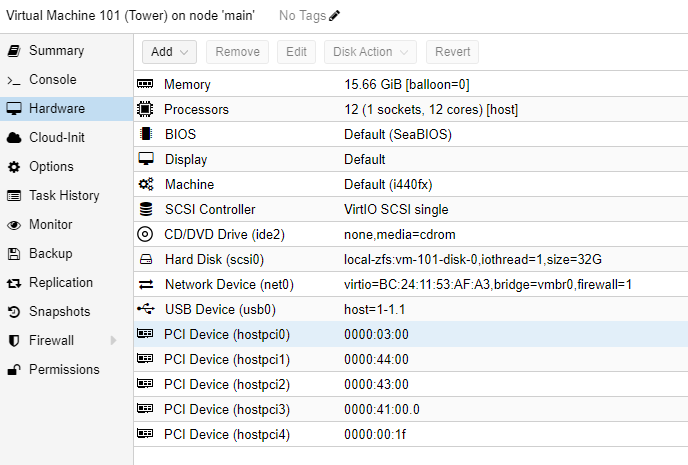The height and width of the screenshot is (465, 688).
Task: Click the Replication arrows icon
Action: pyautogui.click(x=14, y=283)
